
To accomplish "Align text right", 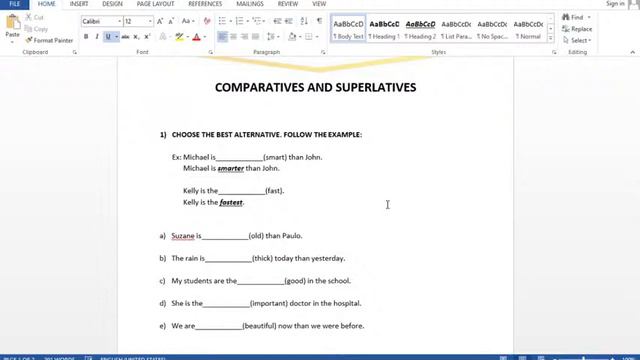I will (x=244, y=37).
